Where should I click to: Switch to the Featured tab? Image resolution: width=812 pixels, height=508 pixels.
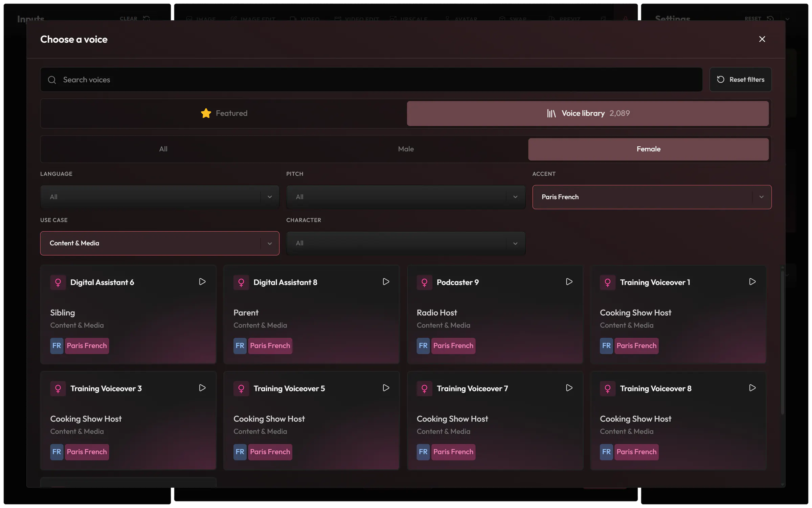(x=224, y=113)
